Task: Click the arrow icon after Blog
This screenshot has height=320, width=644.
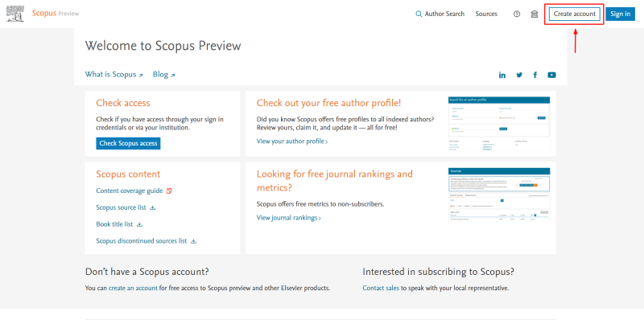Action: coord(173,76)
